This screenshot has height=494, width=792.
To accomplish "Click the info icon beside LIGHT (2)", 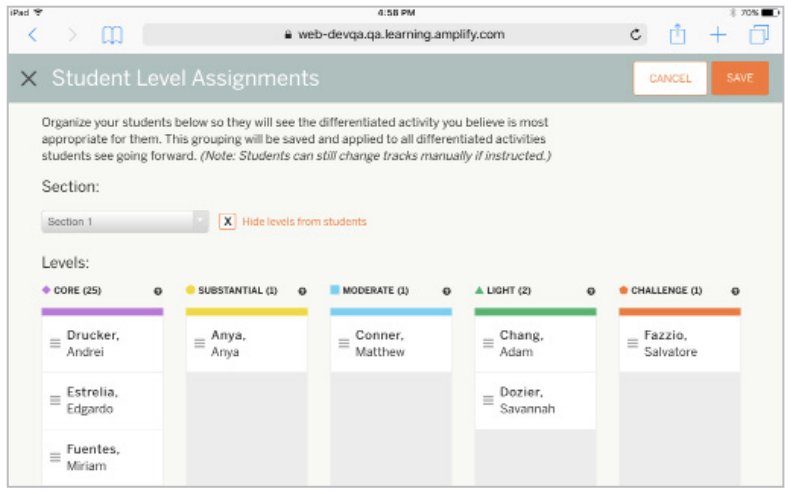I will 591,291.
